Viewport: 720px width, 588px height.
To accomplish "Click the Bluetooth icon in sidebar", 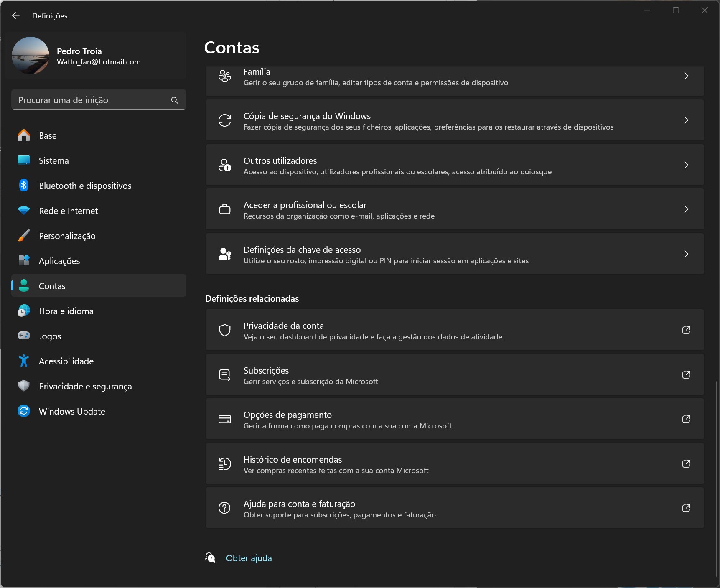I will [24, 186].
